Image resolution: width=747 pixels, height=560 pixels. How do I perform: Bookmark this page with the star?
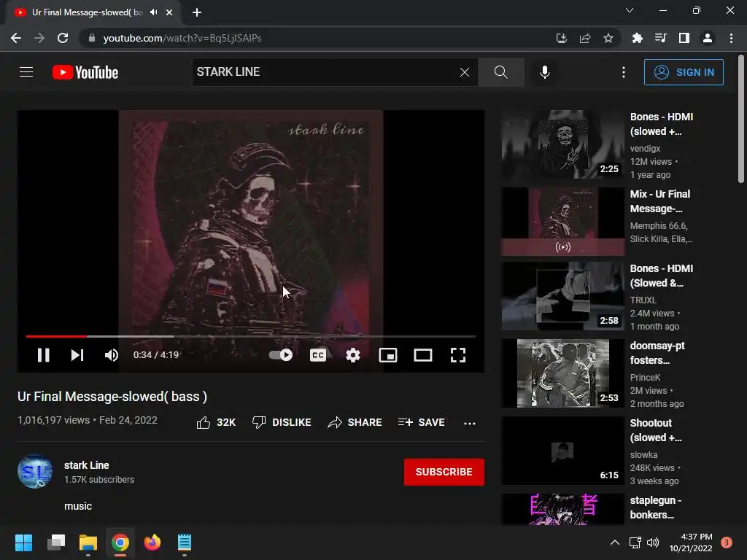tap(608, 38)
